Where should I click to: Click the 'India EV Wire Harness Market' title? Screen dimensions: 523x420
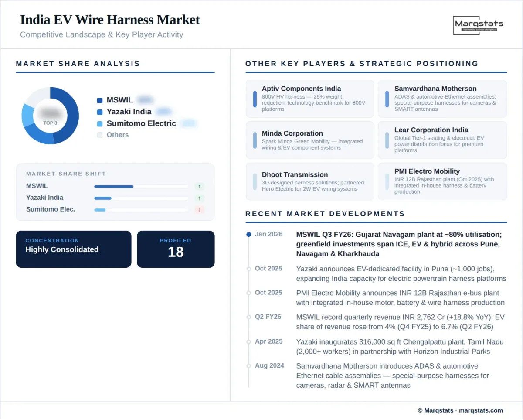coord(110,20)
